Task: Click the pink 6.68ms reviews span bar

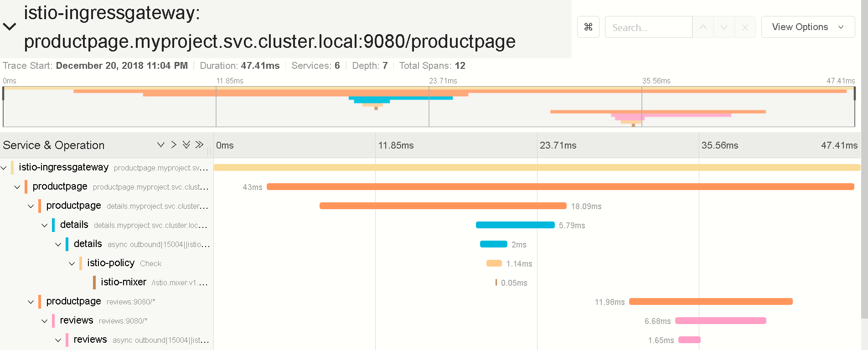Action: coord(721,321)
